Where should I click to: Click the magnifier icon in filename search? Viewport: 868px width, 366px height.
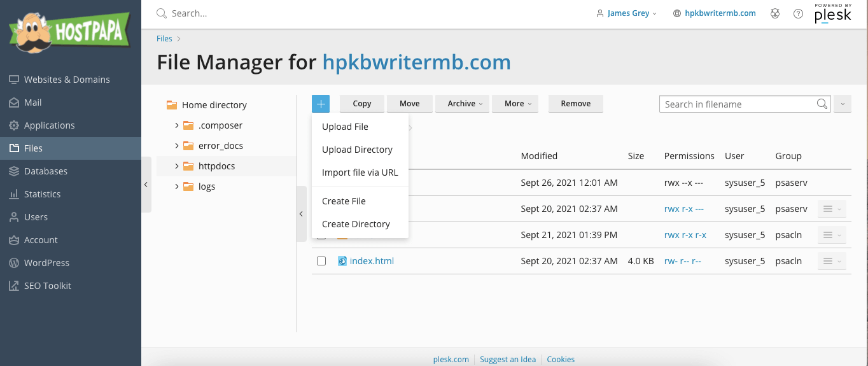coord(822,104)
